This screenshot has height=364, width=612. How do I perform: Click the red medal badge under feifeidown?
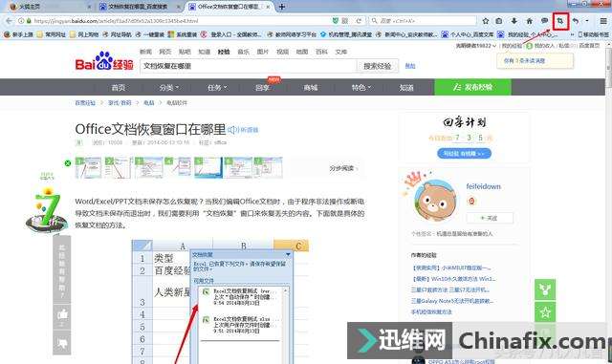click(x=471, y=202)
